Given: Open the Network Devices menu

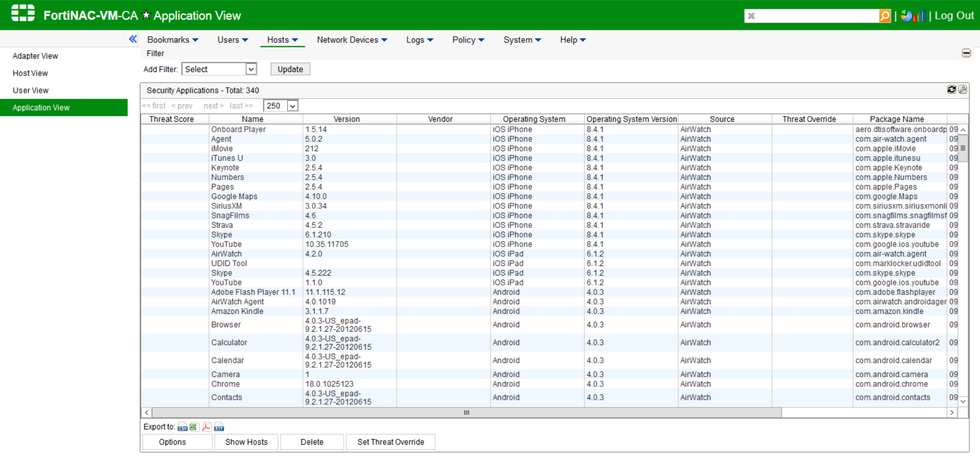Looking at the screenshot, I should point(352,40).
